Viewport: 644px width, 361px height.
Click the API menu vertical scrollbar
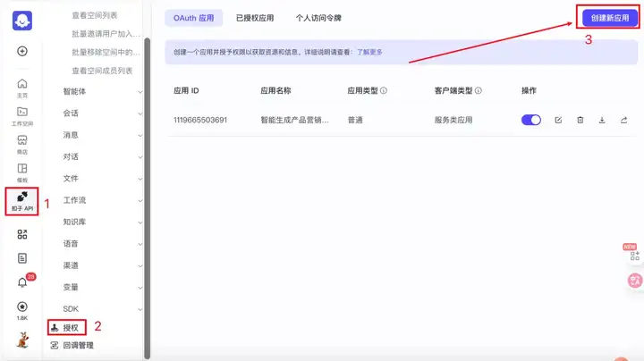(147, 198)
